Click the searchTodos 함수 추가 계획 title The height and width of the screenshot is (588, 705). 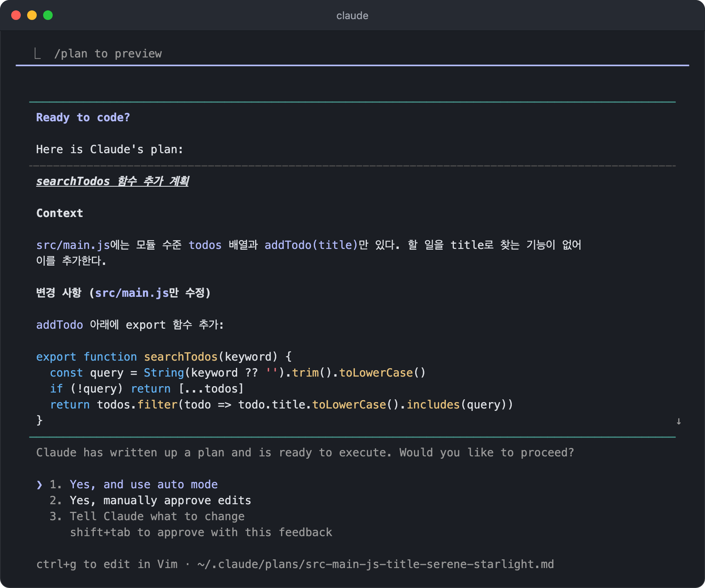(113, 181)
